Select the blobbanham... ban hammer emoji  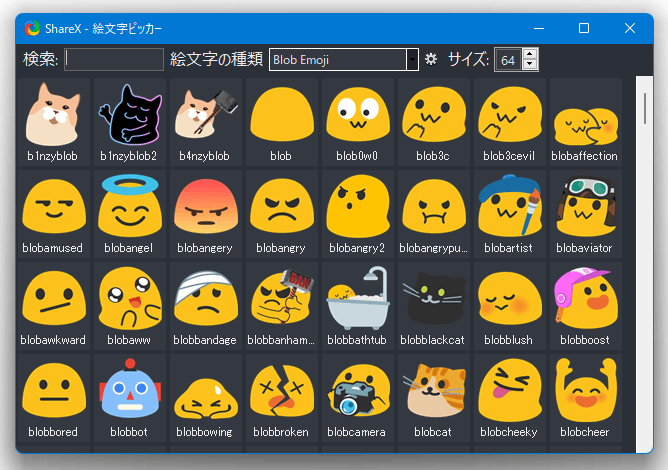click(282, 306)
